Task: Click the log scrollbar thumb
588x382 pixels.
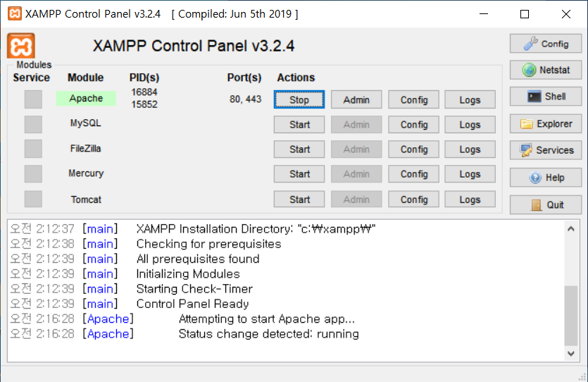Action: (x=571, y=316)
